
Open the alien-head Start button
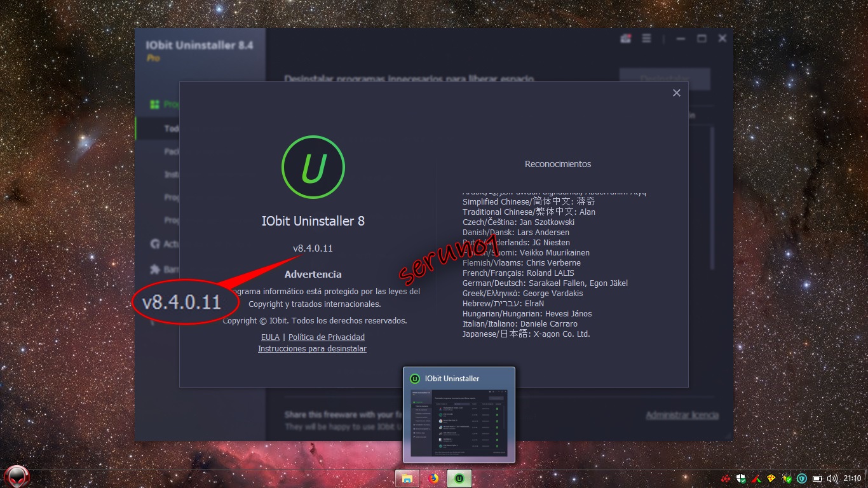17,477
